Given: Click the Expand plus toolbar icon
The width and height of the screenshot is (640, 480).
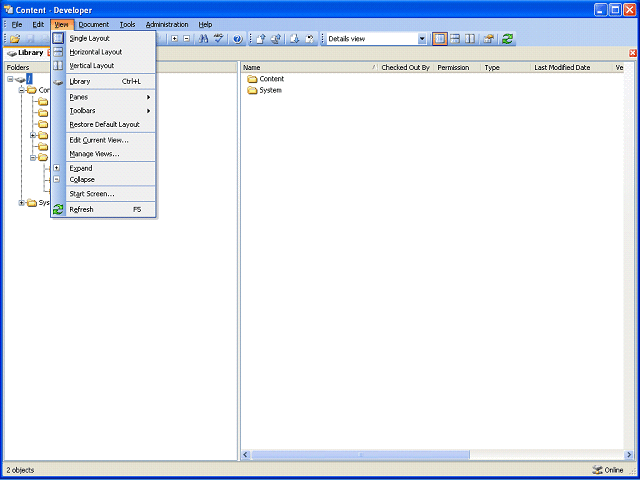Looking at the screenshot, I should click(x=175, y=39).
